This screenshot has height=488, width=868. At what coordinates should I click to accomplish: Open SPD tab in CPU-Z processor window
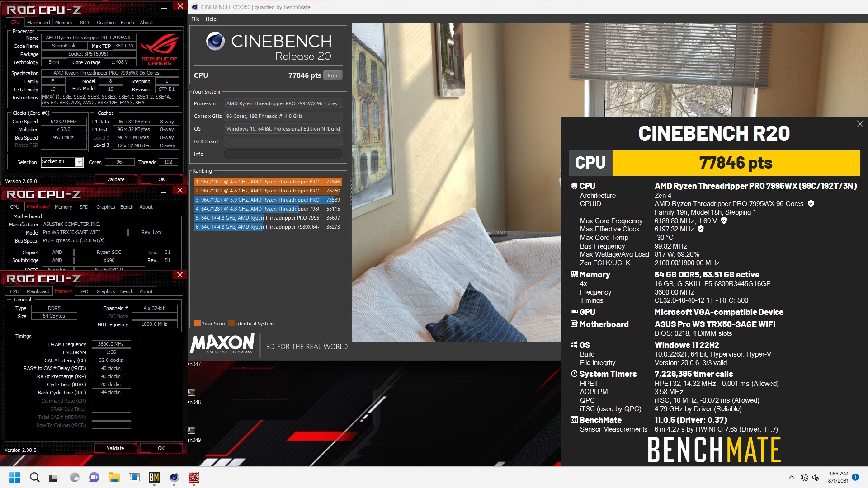85,23
